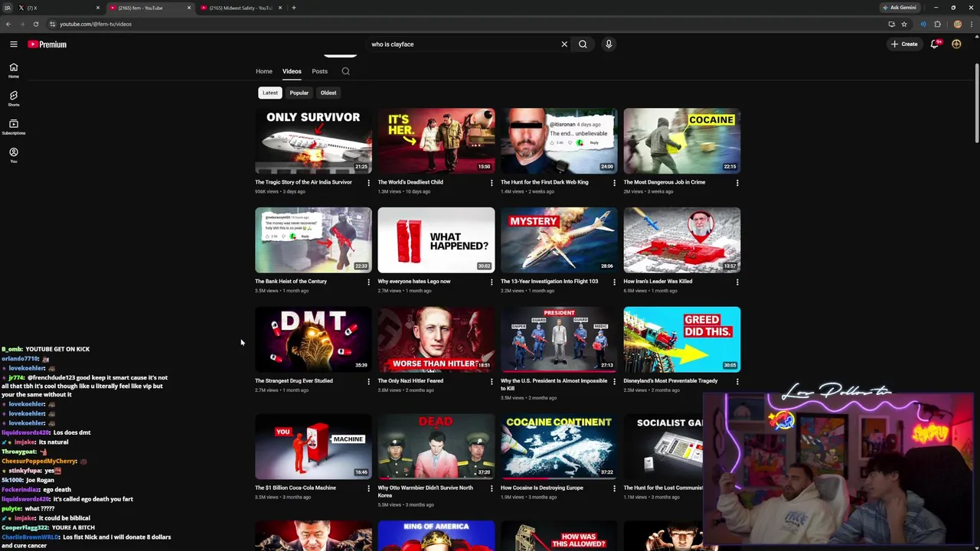Reload the page in the browser
This screenshot has height=551, width=980.
pos(35,24)
